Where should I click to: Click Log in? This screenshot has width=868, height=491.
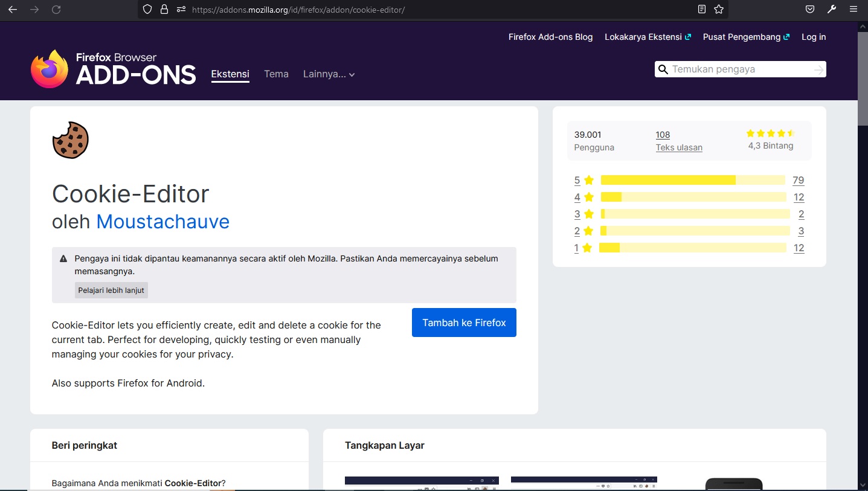coord(814,37)
